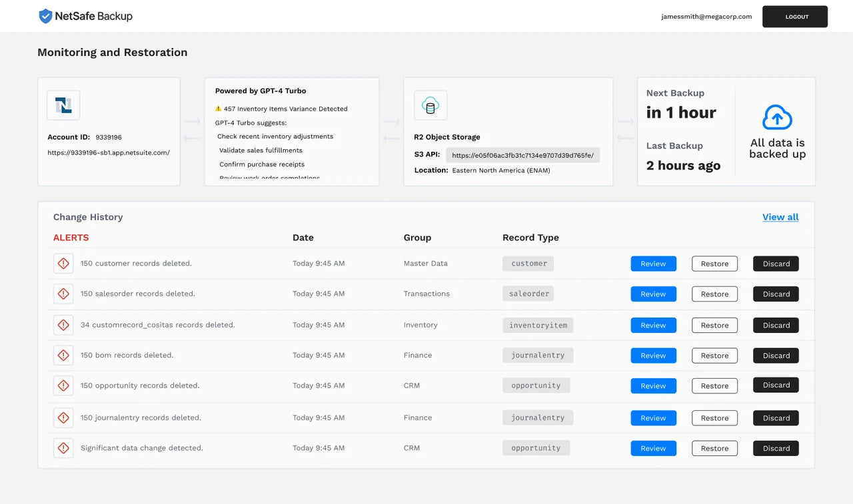Click the Inventory group cell
The width and height of the screenshot is (853, 504).
pyautogui.click(x=421, y=325)
